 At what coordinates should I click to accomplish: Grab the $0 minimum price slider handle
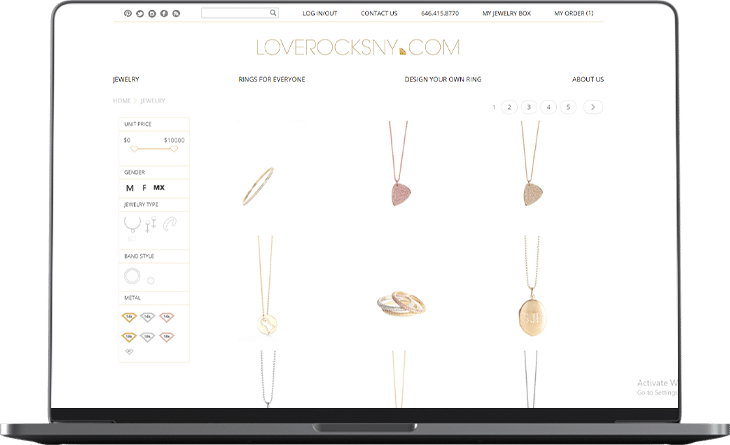[x=134, y=149]
